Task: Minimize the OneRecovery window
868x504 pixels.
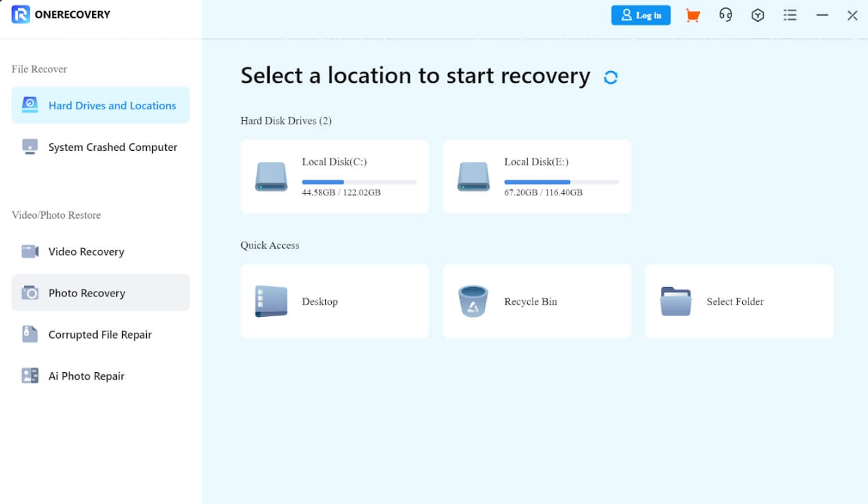Action: pos(822,14)
